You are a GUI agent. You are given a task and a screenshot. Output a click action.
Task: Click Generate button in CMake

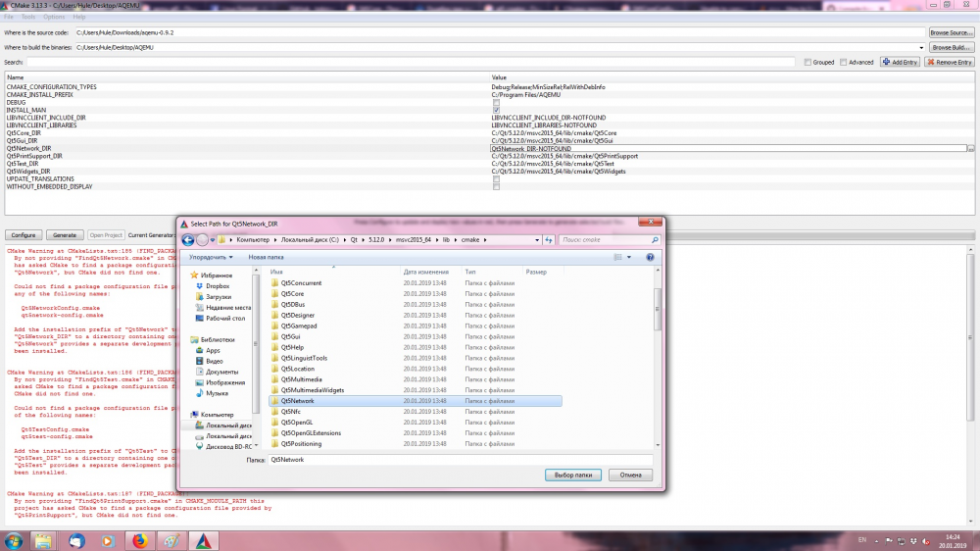tap(65, 235)
